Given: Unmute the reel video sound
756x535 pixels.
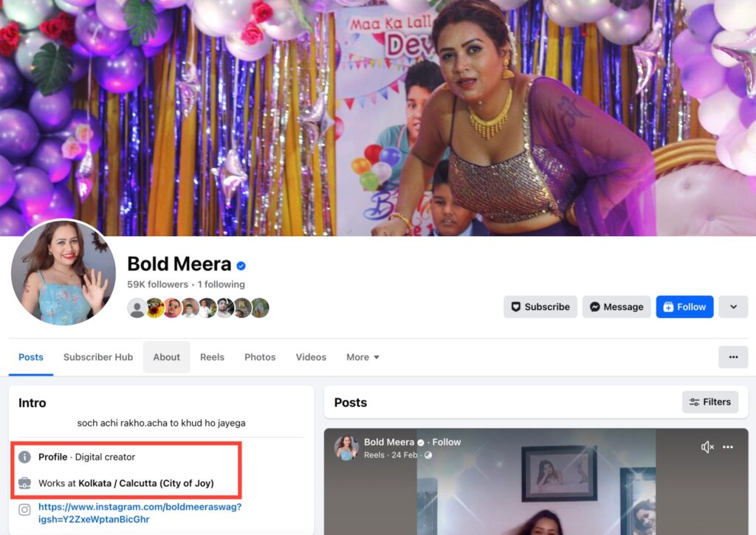Looking at the screenshot, I should tap(707, 447).
